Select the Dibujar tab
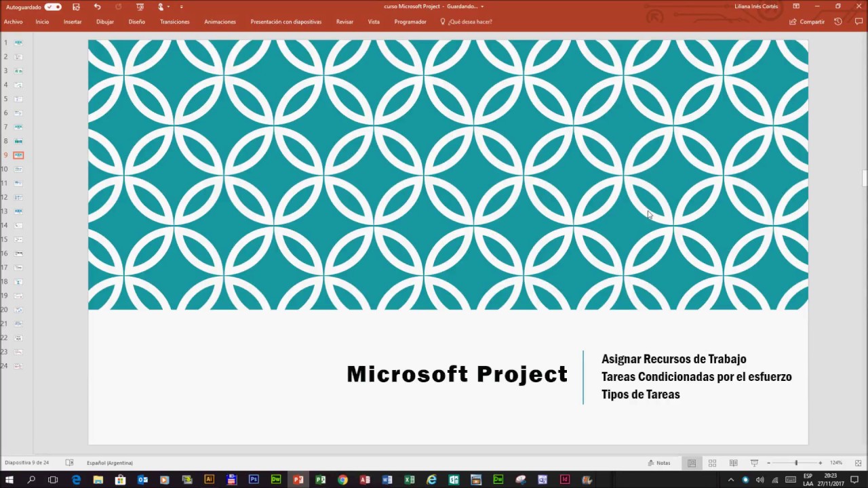868x488 pixels. (x=105, y=22)
